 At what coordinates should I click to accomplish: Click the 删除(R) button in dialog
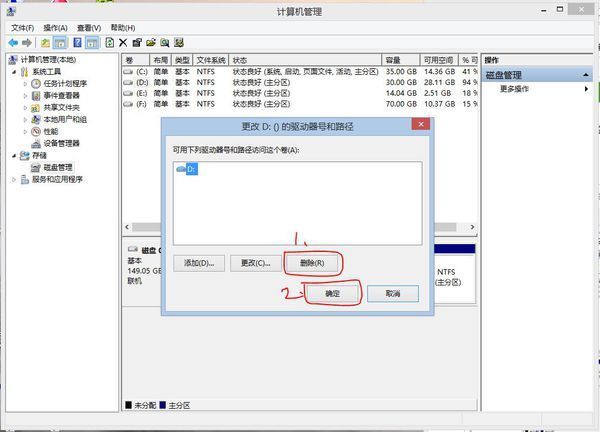click(312, 263)
